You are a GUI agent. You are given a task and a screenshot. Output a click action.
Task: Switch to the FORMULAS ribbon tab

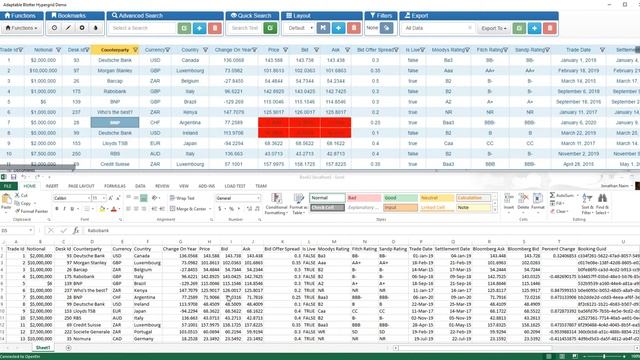[115, 186]
